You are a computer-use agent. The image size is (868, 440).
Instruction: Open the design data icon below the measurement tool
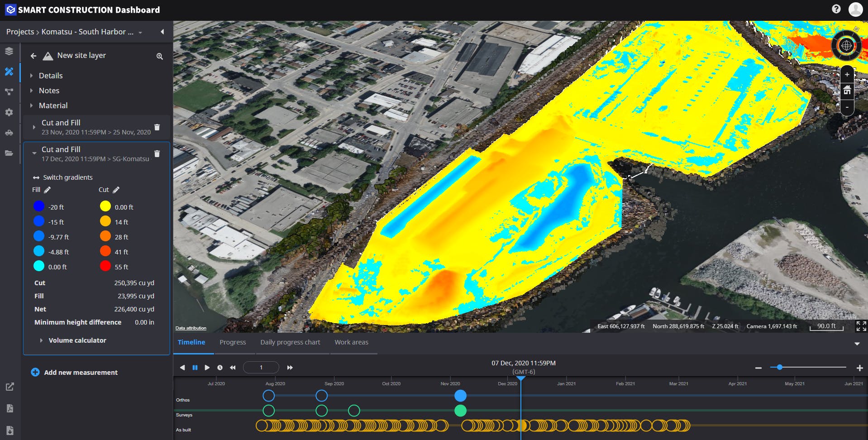coord(9,92)
